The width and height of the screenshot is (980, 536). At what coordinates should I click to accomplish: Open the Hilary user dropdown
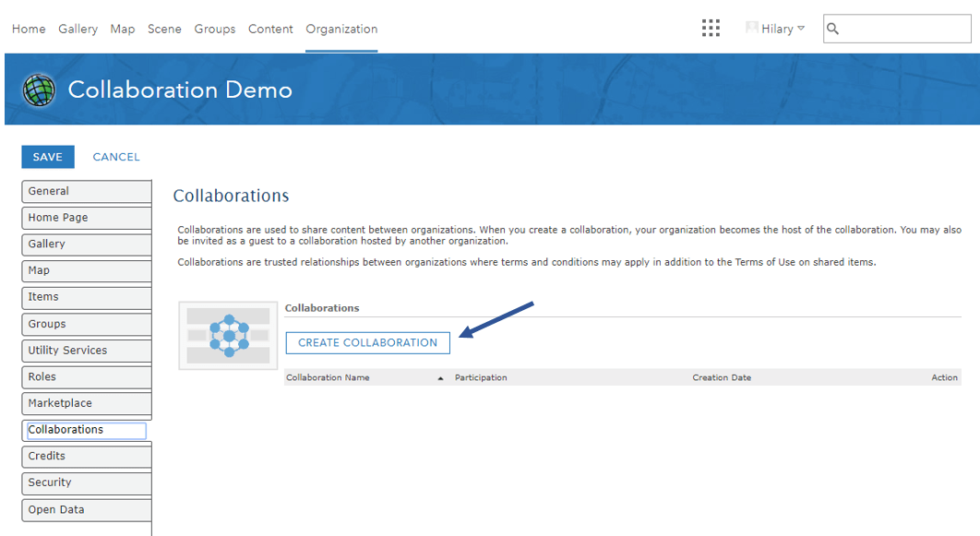click(x=775, y=28)
